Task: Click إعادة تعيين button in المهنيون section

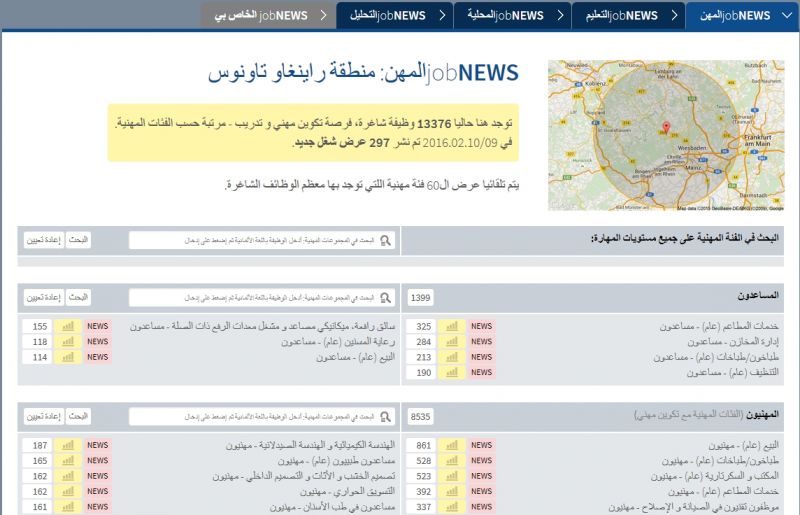Action: point(43,416)
